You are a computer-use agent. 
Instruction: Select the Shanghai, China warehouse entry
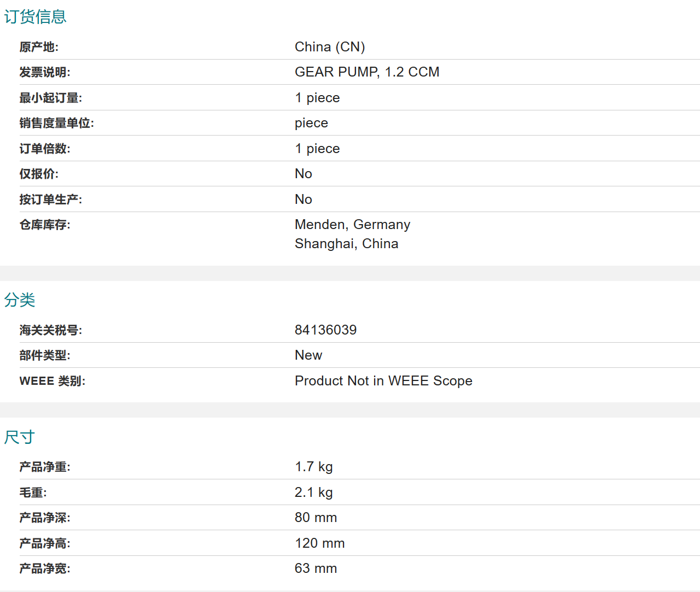[x=346, y=244]
